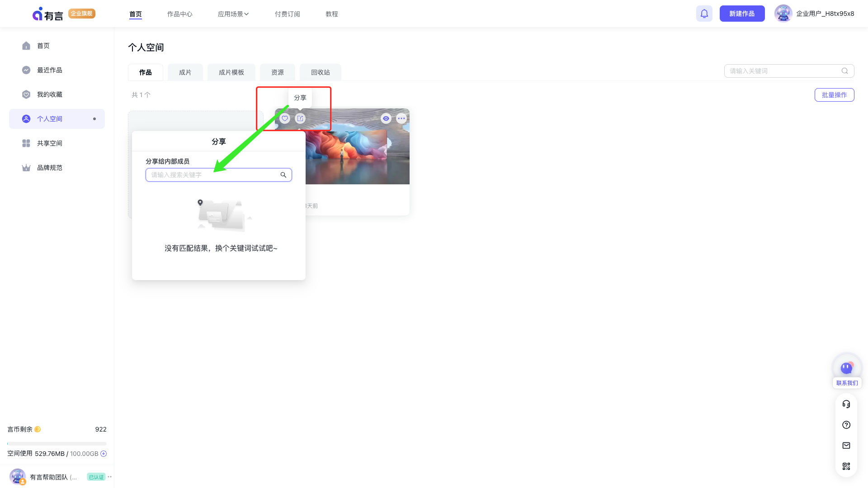Viewport: 868px width, 488px height.
Task: Click username 企业用户_H8tx95x8
Action: tap(825, 14)
